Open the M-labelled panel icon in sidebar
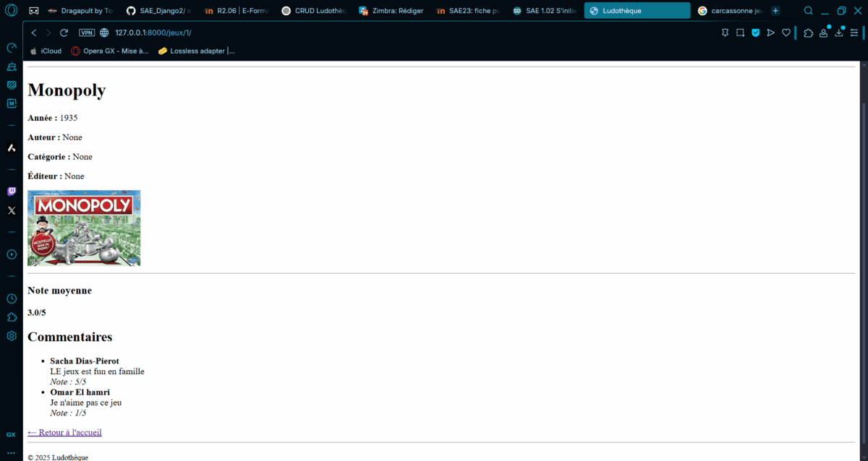Screen dimensions: 868x461 (x=12, y=103)
